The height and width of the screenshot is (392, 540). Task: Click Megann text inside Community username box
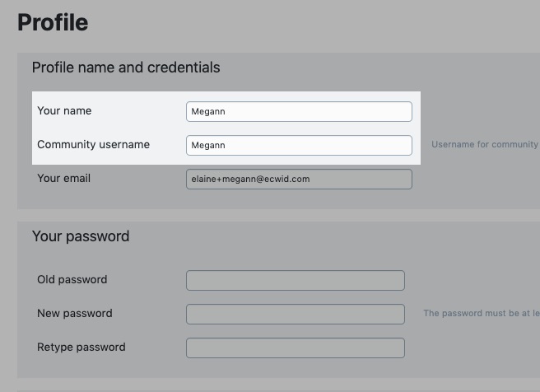pyautogui.click(x=208, y=146)
